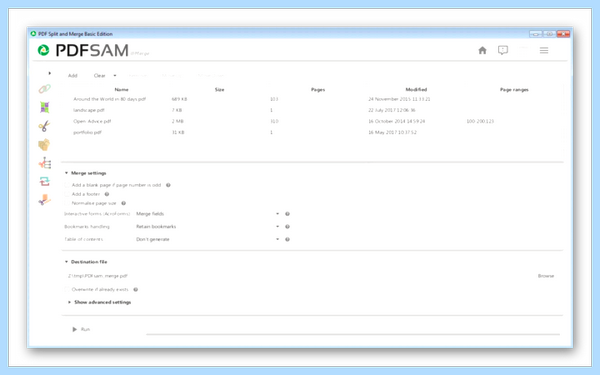The width and height of the screenshot is (600, 375).
Task: Click the 689 KB size cell
Action: tap(179, 99)
